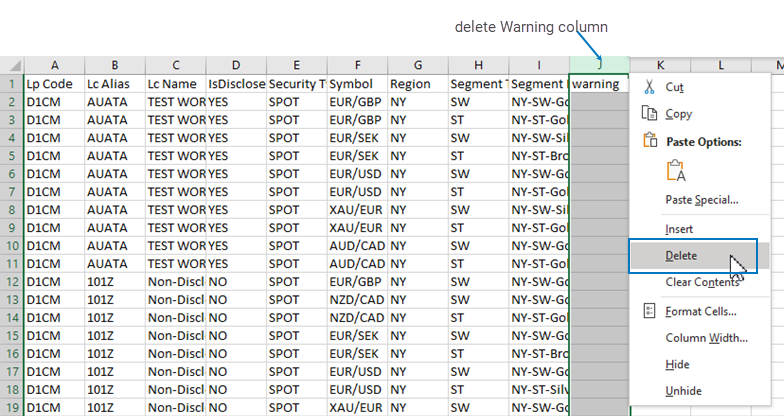Select column F header
The width and height of the screenshot is (784, 416).
(356, 65)
